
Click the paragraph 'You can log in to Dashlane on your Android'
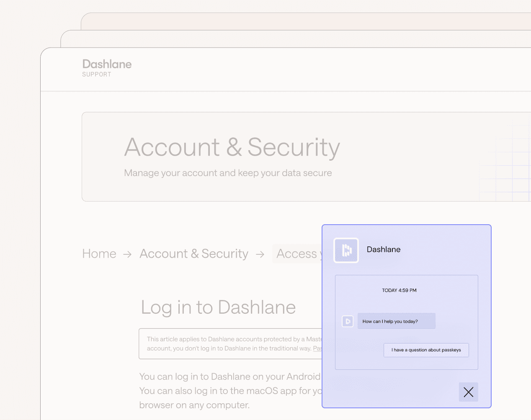point(230,391)
